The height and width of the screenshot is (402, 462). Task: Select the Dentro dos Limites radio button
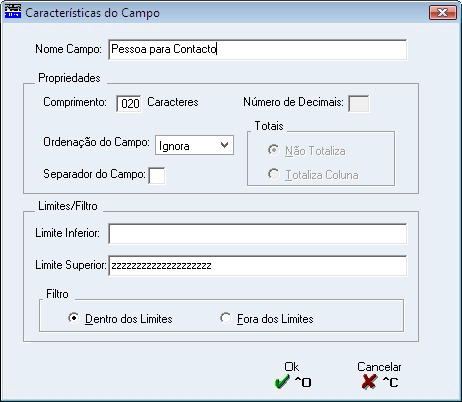point(73,318)
